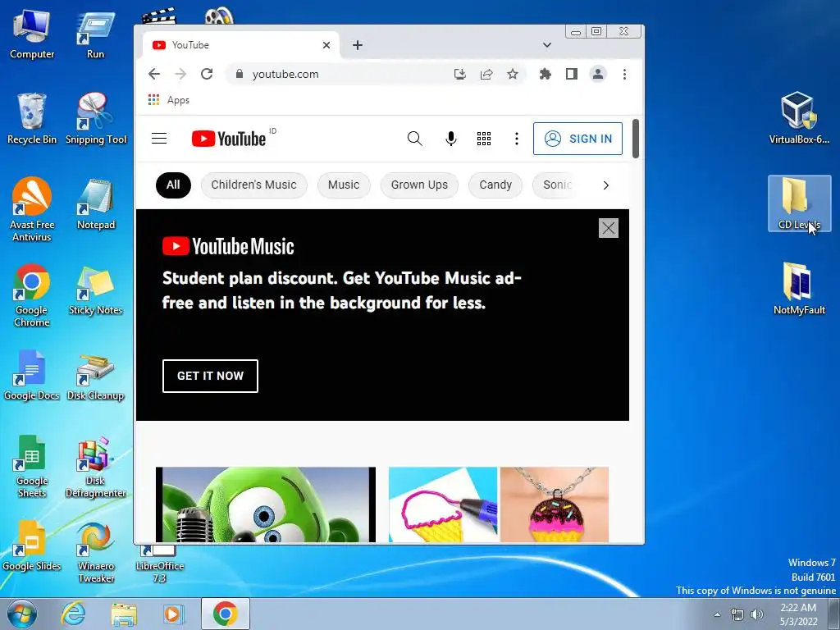Click GET IT NOW button
Viewport: 840px width, 630px height.
point(210,376)
